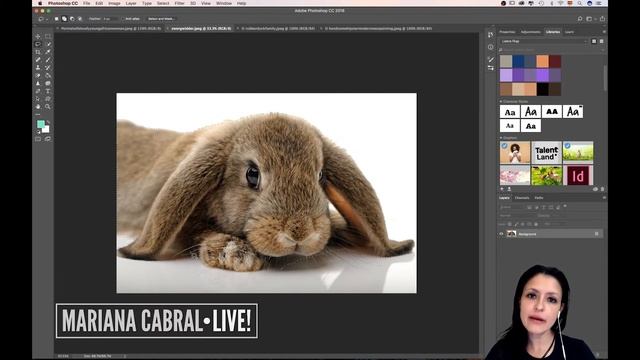
Task: Click the Add to selection mode button
Action: tap(64, 19)
